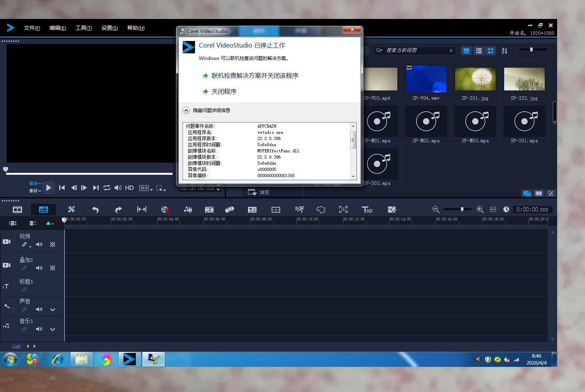This screenshot has height=392, width=585.
Task: Toggle HD preview mode
Action: (129, 188)
